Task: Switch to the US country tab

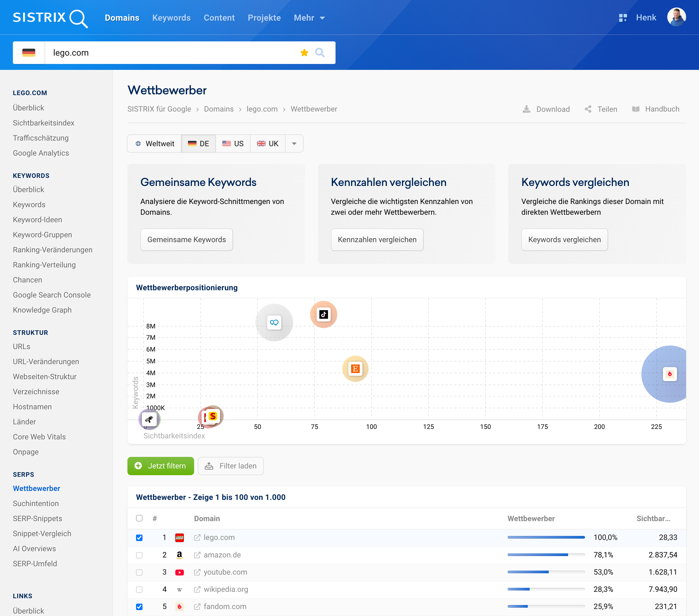Action: [x=233, y=144]
